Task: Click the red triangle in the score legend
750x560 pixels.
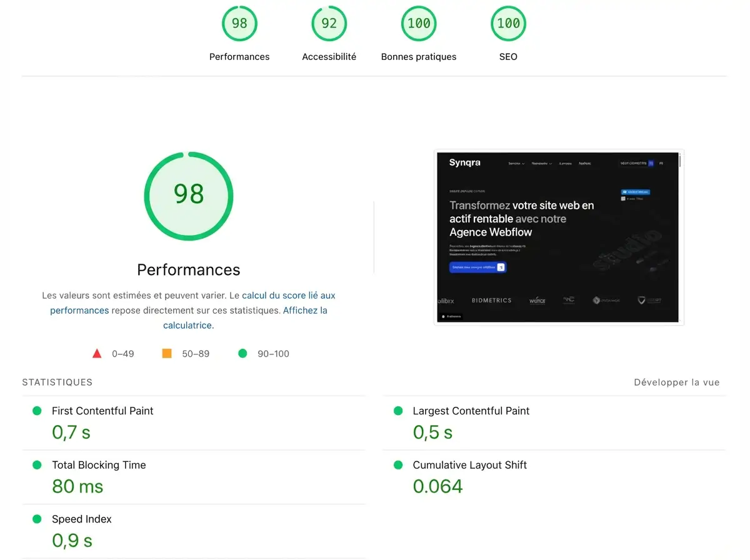Action: coord(97,353)
